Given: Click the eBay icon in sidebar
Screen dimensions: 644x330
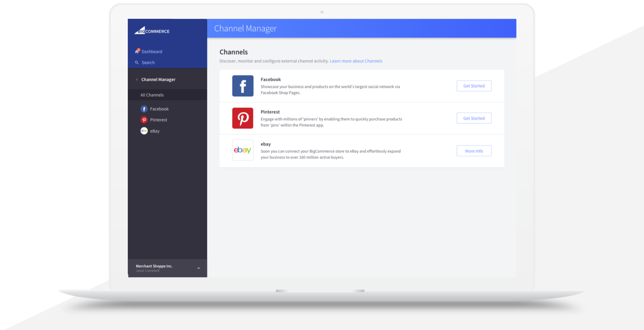Looking at the screenshot, I should (144, 131).
